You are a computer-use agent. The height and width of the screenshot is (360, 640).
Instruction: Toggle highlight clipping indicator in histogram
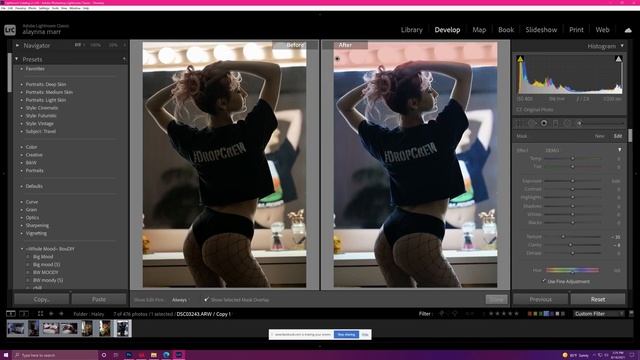click(x=618, y=59)
